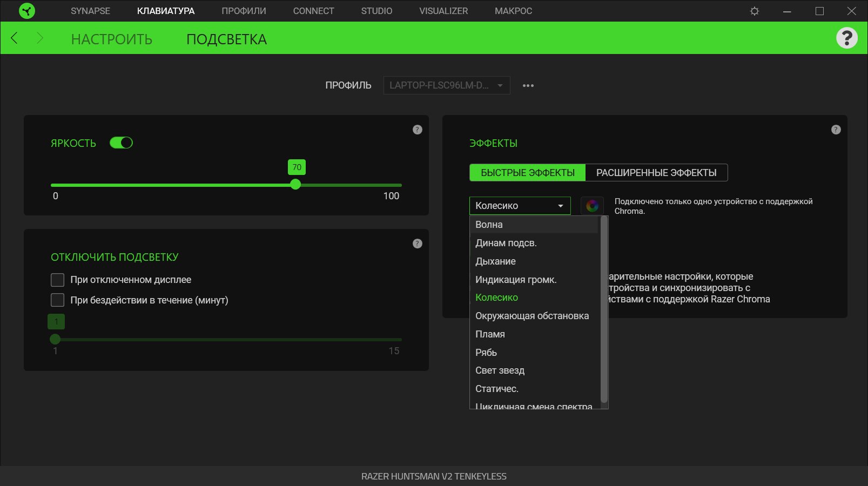Image resolution: width=868 pixels, height=486 pixels.
Task: Switch to КЛАВИАТУРА tab
Action: click(x=166, y=11)
